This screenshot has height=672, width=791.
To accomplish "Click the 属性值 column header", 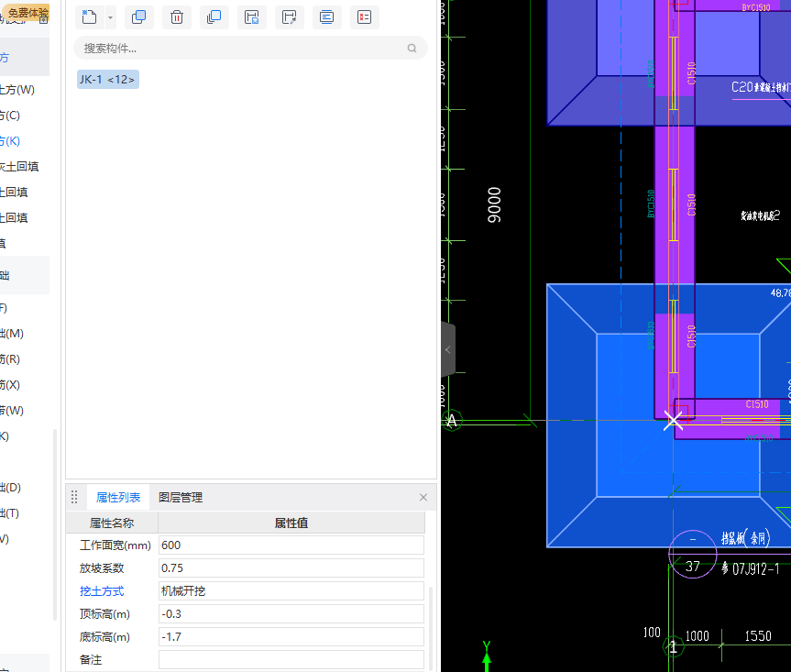I will pyautogui.click(x=291, y=523).
